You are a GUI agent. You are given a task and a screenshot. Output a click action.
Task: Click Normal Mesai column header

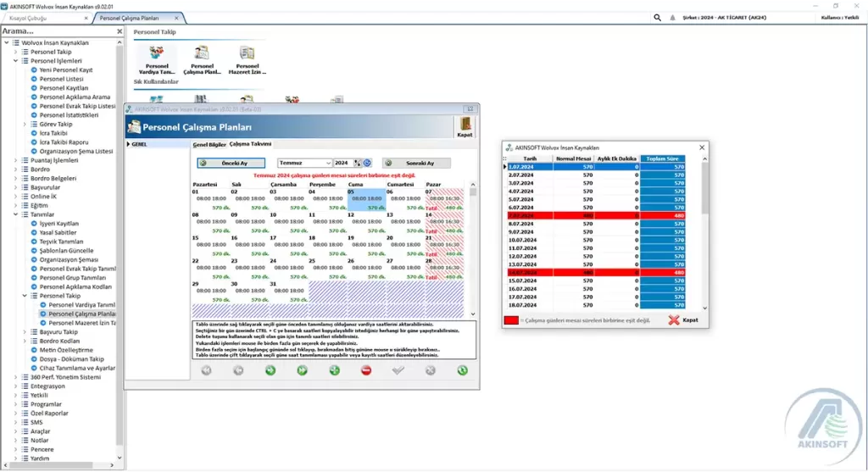(x=574, y=158)
